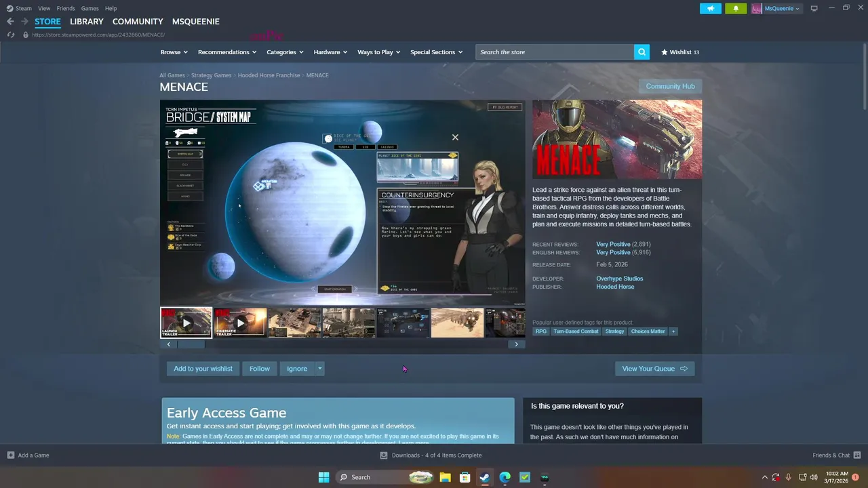Viewport: 868px width, 488px height.
Task: Open Microsoft Store from the taskbar
Action: coord(465,477)
